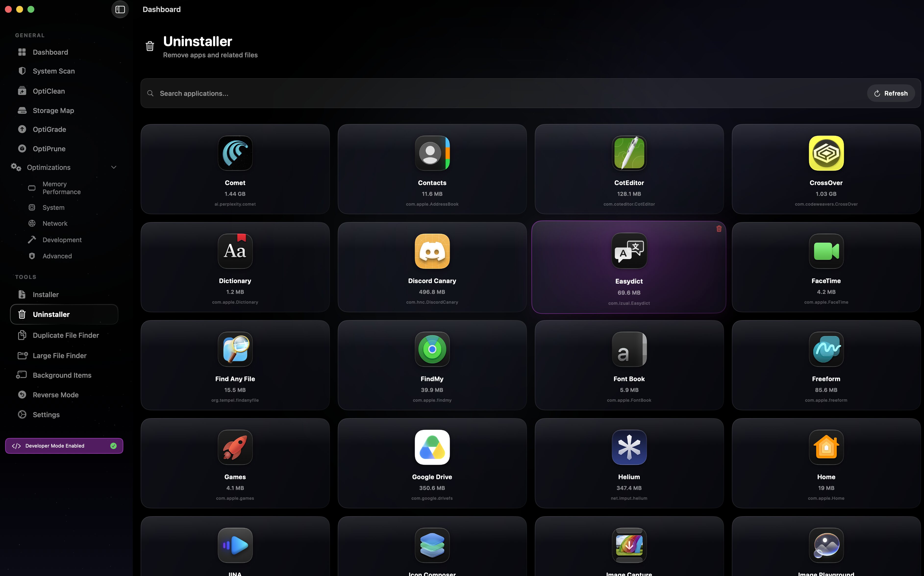Click the Image Playground app icon
Viewport: 924px width, 576px height.
click(826, 545)
